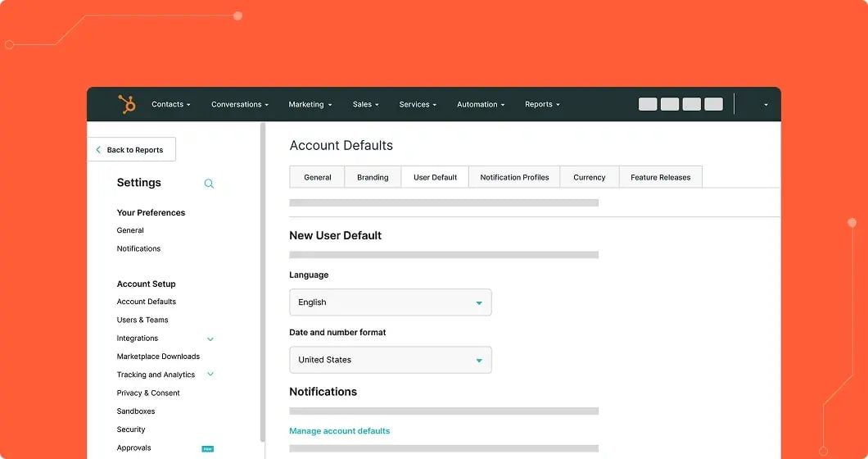This screenshot has height=459, width=868.
Task: Switch to the Branding tab
Action: tap(373, 177)
